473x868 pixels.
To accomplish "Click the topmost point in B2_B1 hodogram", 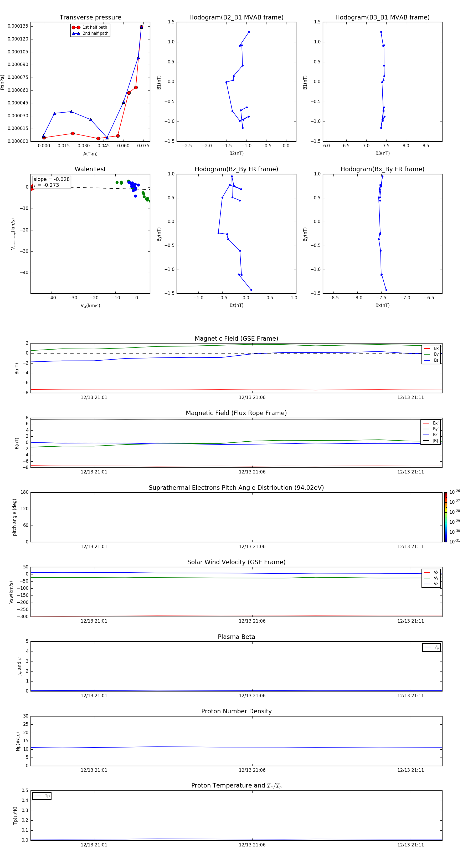I will [x=249, y=32].
